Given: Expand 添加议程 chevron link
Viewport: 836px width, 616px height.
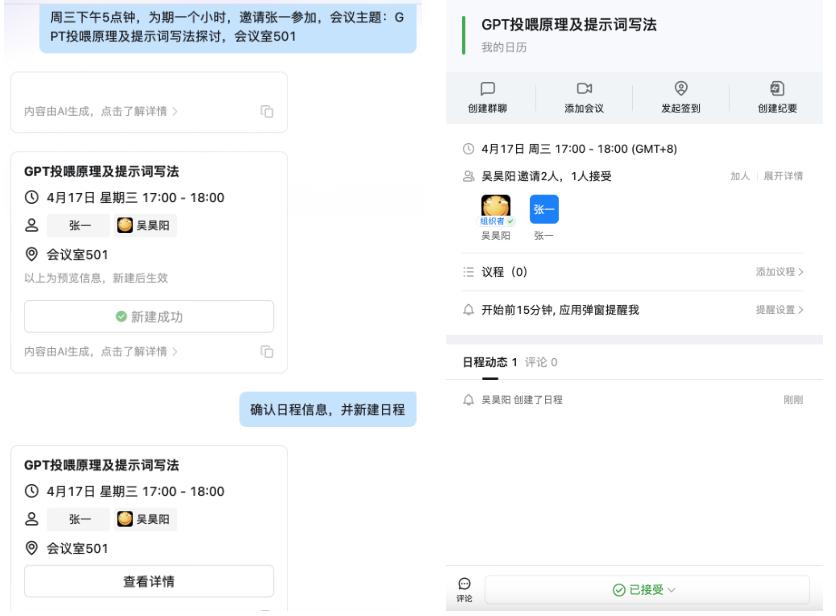Looking at the screenshot, I should pos(779,272).
